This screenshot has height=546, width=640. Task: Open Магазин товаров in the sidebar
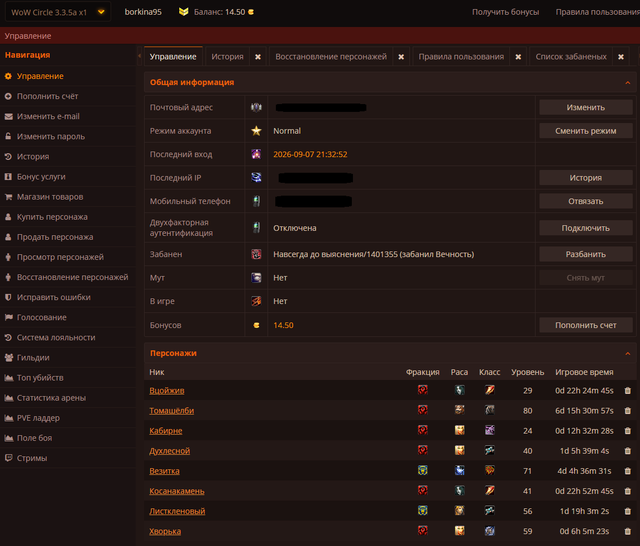[50, 197]
